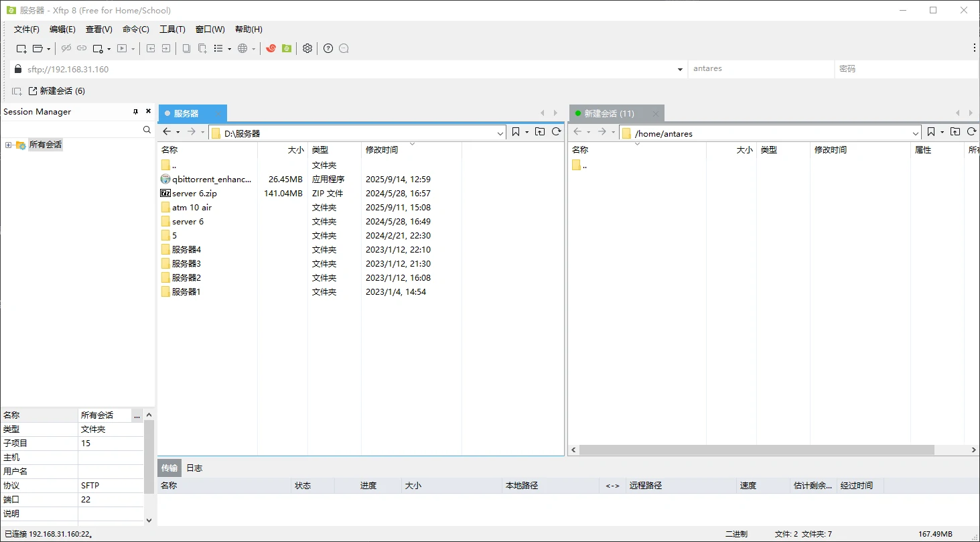Click the green Xftp icon in the toolbar
This screenshot has height=542, width=980.
tap(287, 48)
